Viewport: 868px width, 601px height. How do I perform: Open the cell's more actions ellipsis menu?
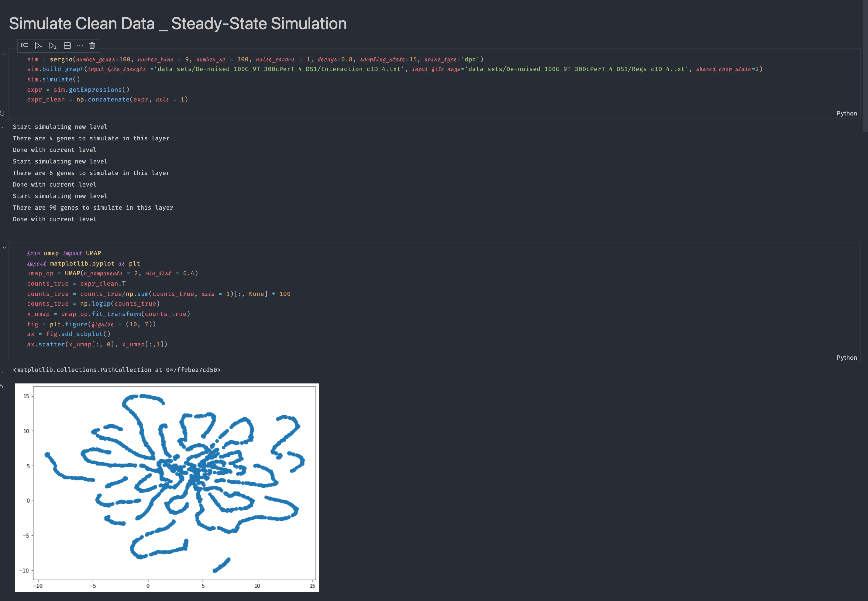(x=79, y=46)
